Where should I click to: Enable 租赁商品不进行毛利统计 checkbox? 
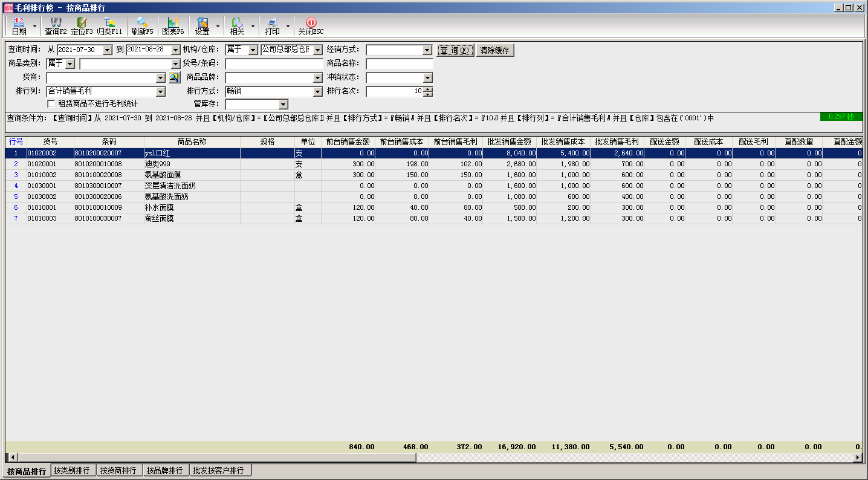tap(51, 104)
